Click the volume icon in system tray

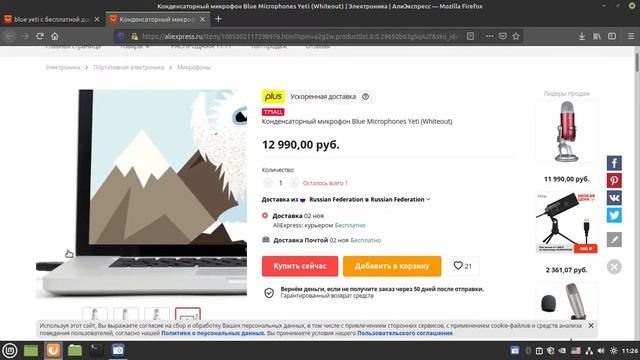tap(601, 351)
